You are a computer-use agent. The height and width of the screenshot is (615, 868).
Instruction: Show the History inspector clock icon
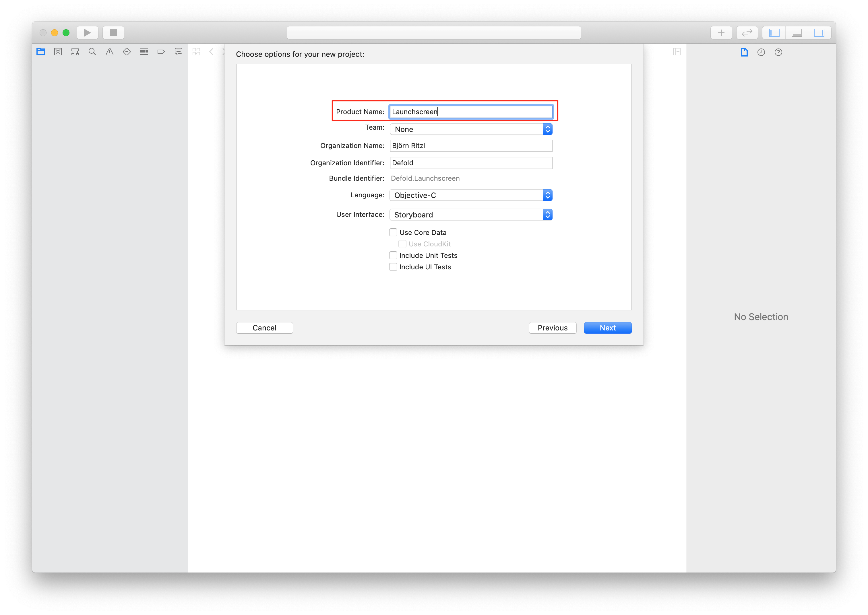point(761,52)
